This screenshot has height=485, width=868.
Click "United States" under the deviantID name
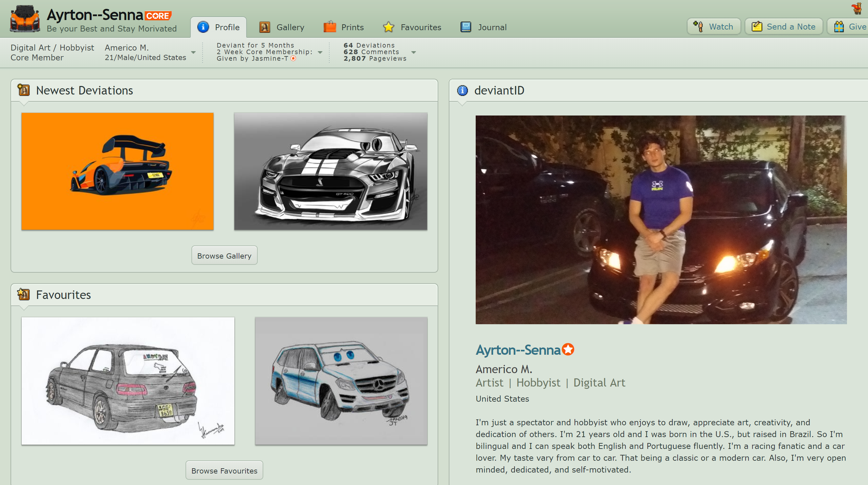coord(502,399)
